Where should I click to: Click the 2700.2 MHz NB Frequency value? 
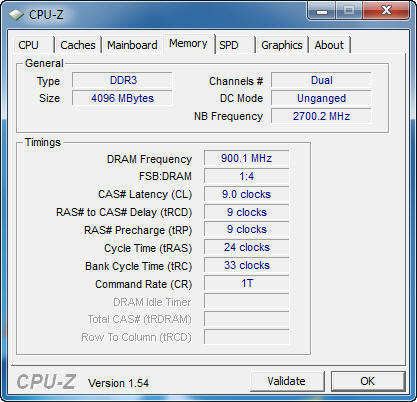(x=321, y=116)
